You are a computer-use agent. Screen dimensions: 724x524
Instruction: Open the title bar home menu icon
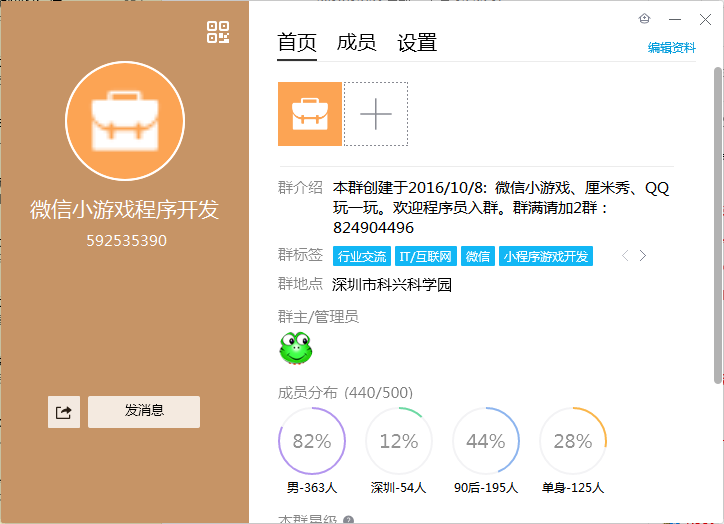point(645,19)
